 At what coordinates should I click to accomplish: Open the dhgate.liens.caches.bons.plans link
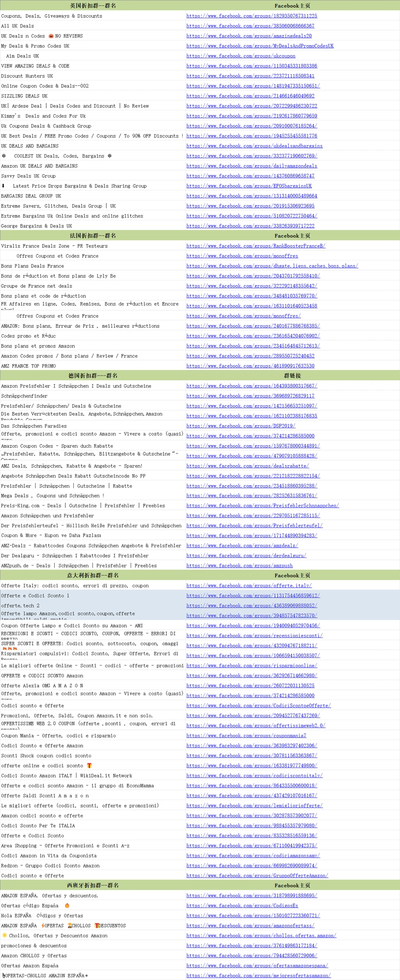(x=272, y=266)
